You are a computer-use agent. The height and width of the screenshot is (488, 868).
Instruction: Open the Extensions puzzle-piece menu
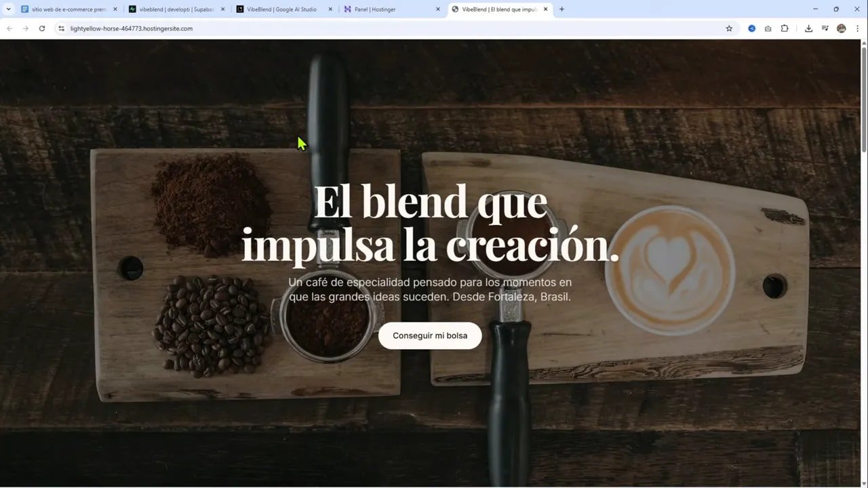(x=784, y=28)
